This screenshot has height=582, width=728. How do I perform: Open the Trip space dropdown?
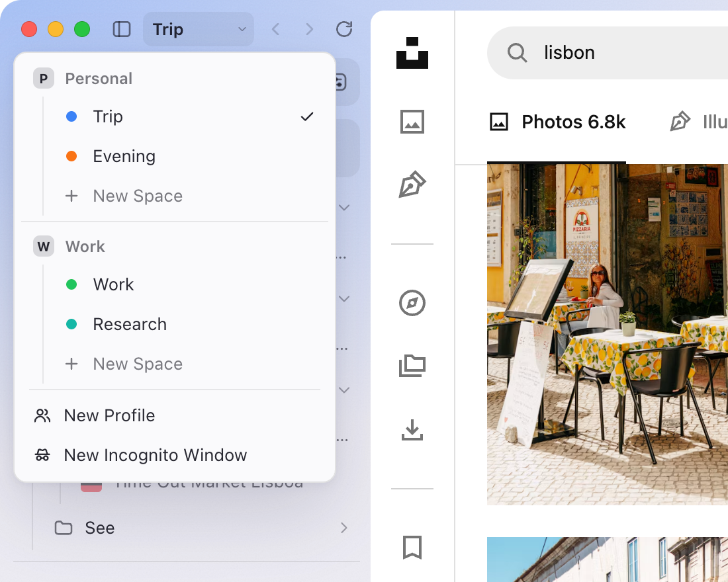[x=199, y=29]
